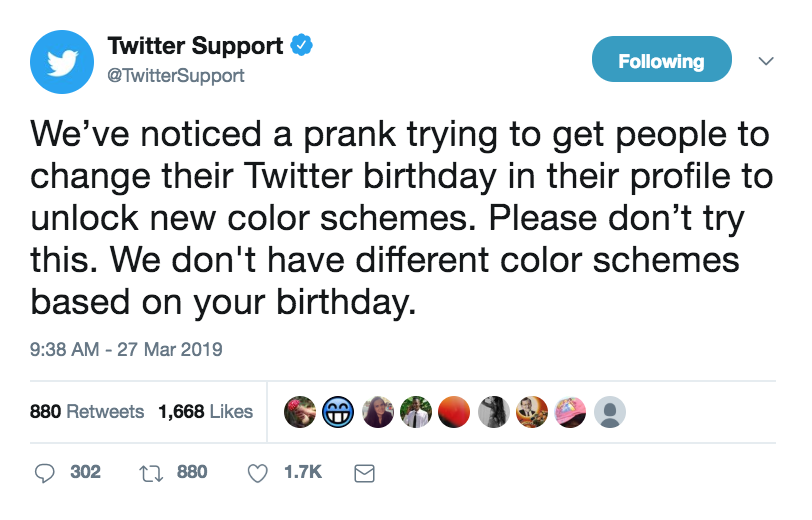Click the tweet body text
The height and width of the screenshot is (520, 812).
[400, 217]
